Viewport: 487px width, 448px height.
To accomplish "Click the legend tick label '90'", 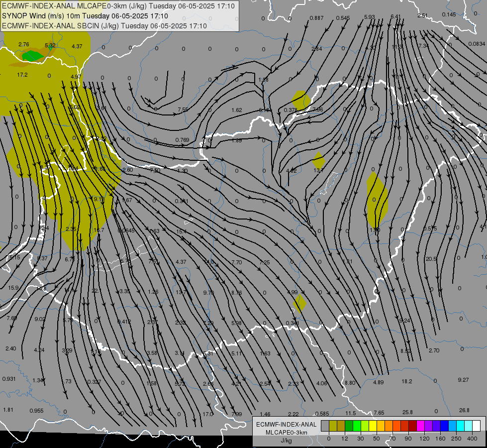I will click(408, 439).
